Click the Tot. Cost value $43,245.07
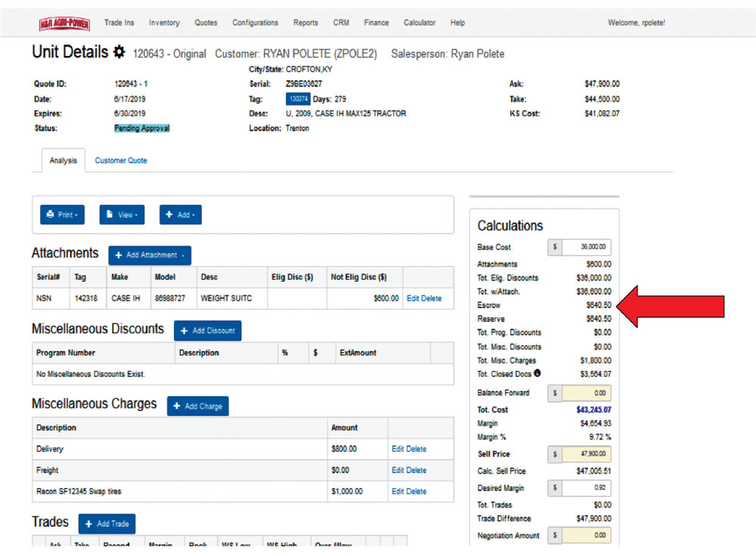This screenshot has height=556, width=756. [x=593, y=410]
